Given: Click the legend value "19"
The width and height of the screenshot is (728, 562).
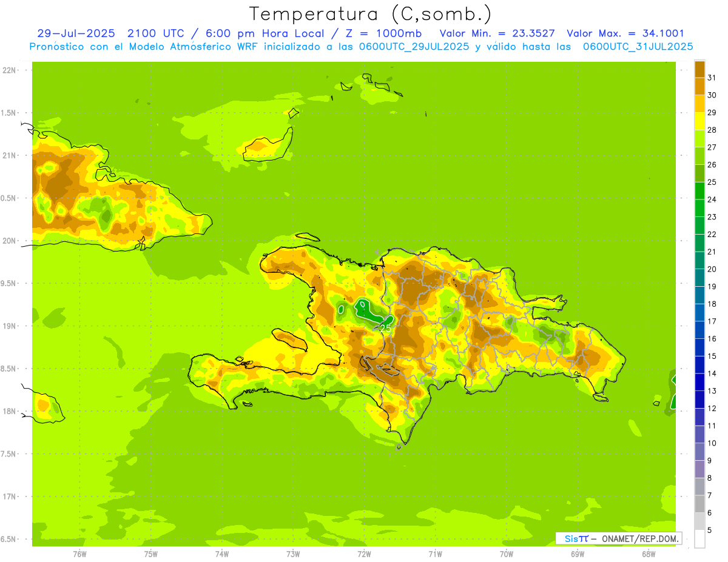Looking at the screenshot, I should point(712,287).
